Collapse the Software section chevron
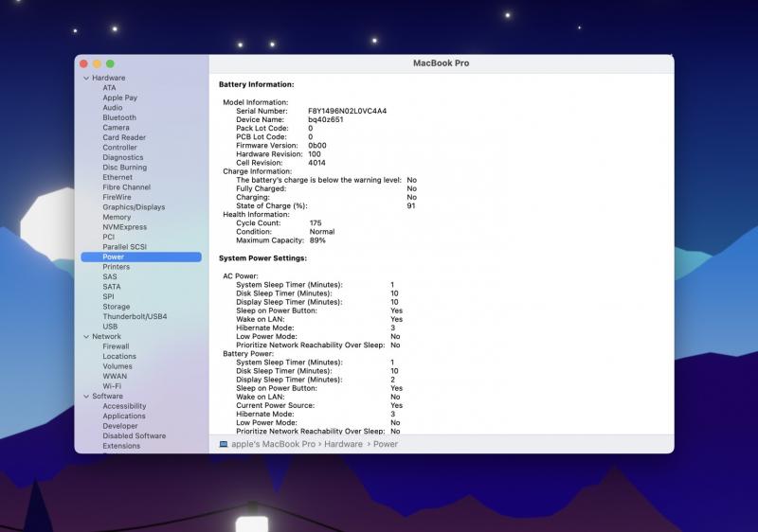 click(x=86, y=397)
